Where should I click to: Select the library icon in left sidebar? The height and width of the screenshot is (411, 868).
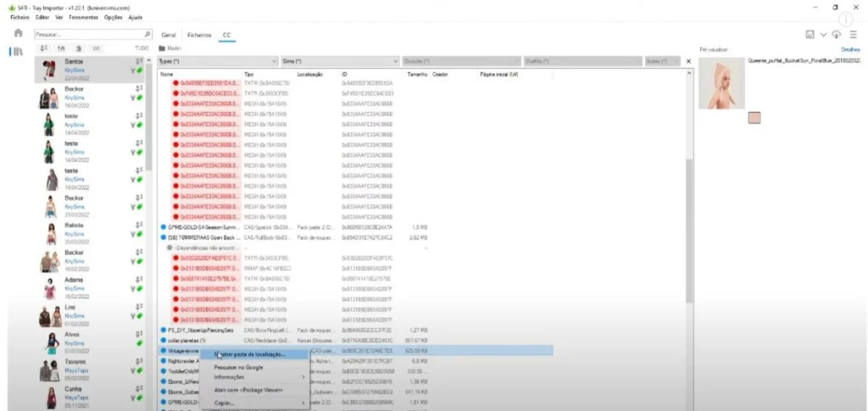click(18, 52)
